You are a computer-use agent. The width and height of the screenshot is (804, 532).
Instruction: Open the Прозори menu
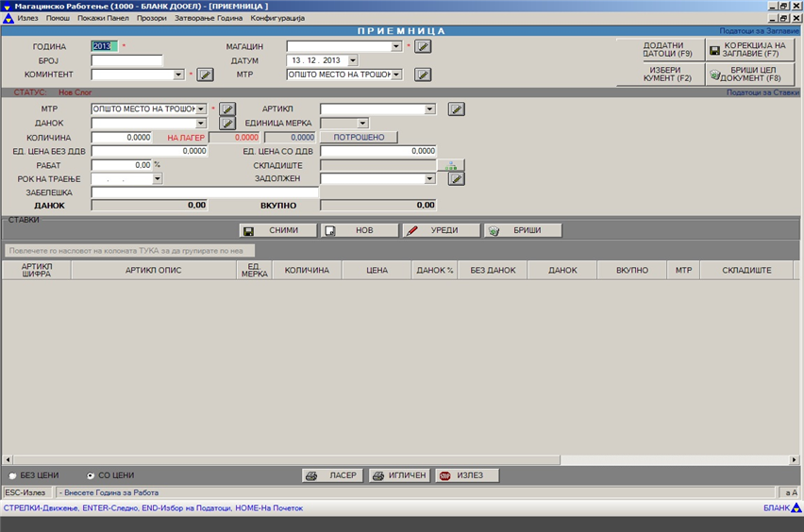pyautogui.click(x=151, y=18)
